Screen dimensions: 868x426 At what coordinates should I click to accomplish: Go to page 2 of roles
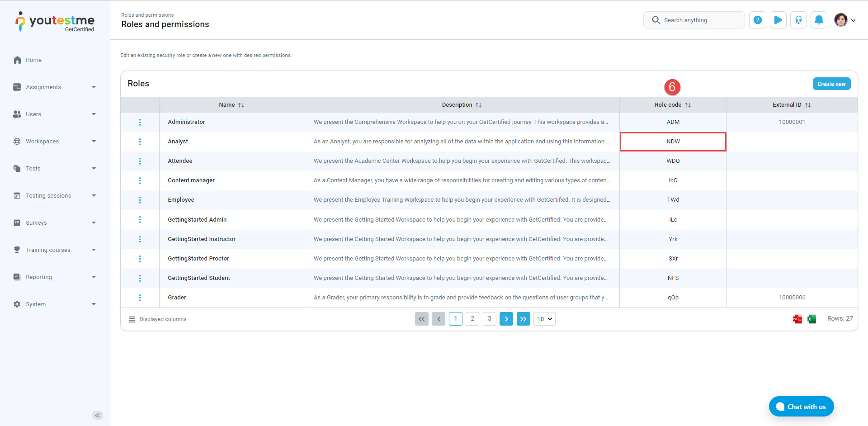point(472,319)
